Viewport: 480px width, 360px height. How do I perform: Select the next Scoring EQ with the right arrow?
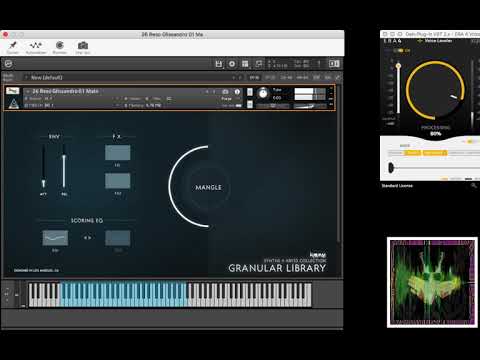(x=89, y=238)
